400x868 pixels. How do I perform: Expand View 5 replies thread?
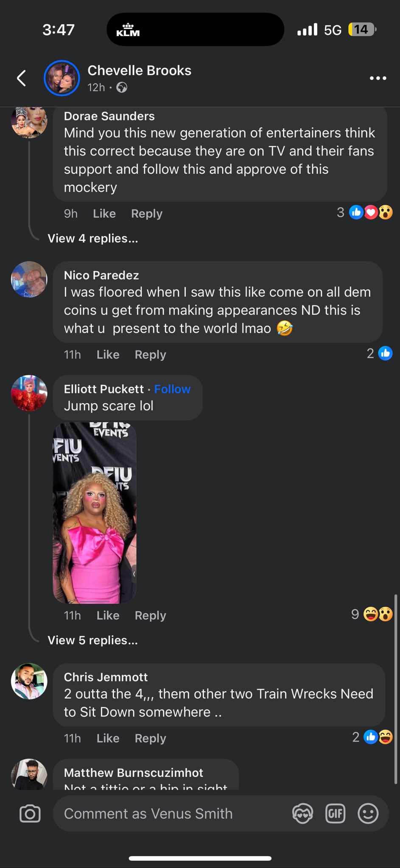[x=92, y=640]
